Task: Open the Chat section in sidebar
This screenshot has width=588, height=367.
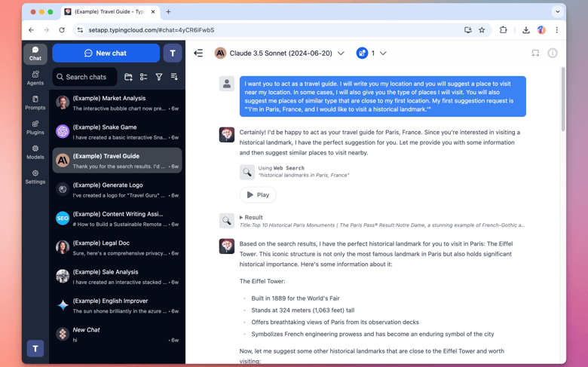Action: (35, 54)
